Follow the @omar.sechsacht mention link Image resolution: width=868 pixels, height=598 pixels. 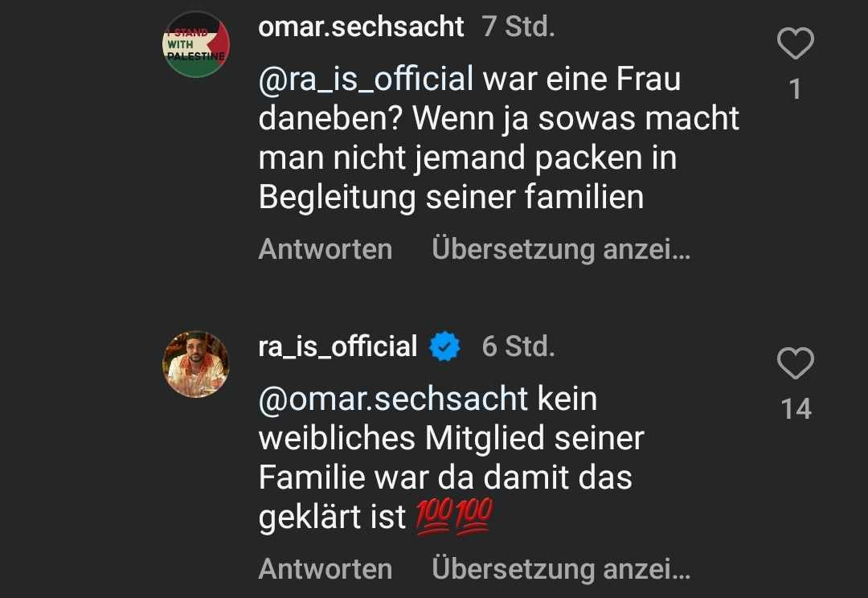coord(393,399)
